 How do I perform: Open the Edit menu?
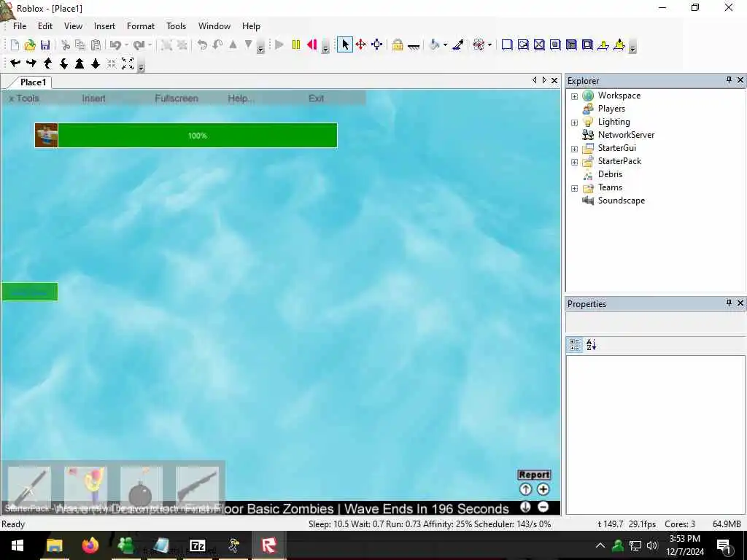45,26
